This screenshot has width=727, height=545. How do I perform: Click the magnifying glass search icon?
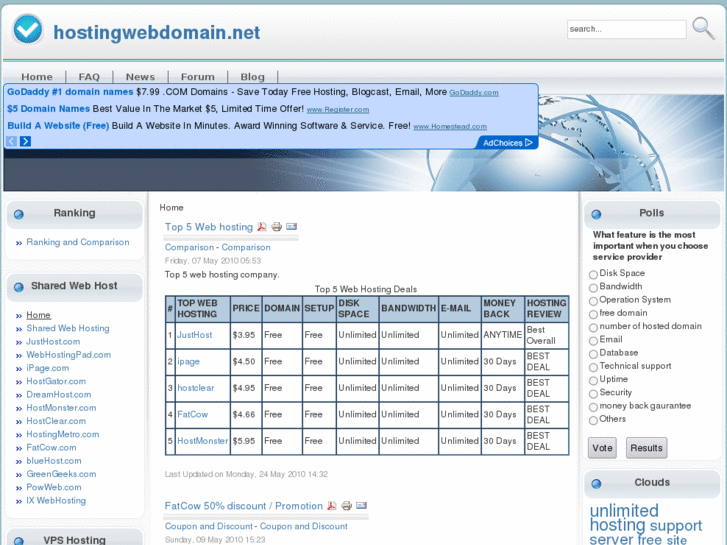point(703,28)
